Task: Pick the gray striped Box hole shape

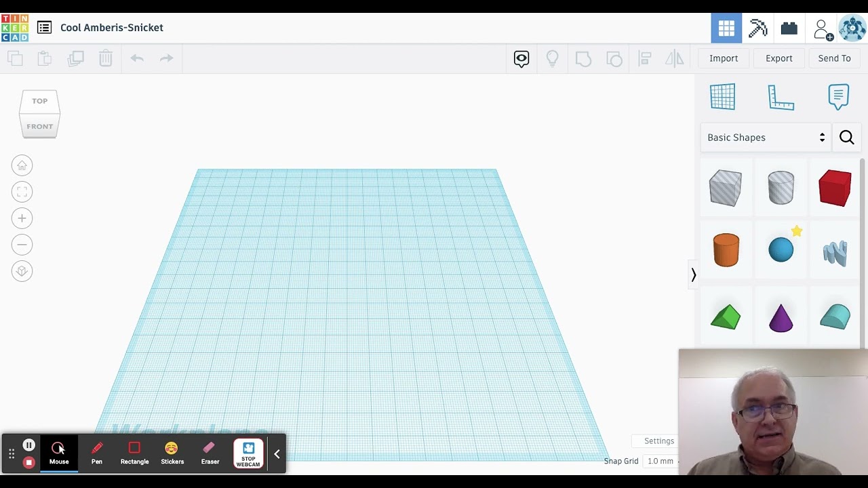Action: 726,188
